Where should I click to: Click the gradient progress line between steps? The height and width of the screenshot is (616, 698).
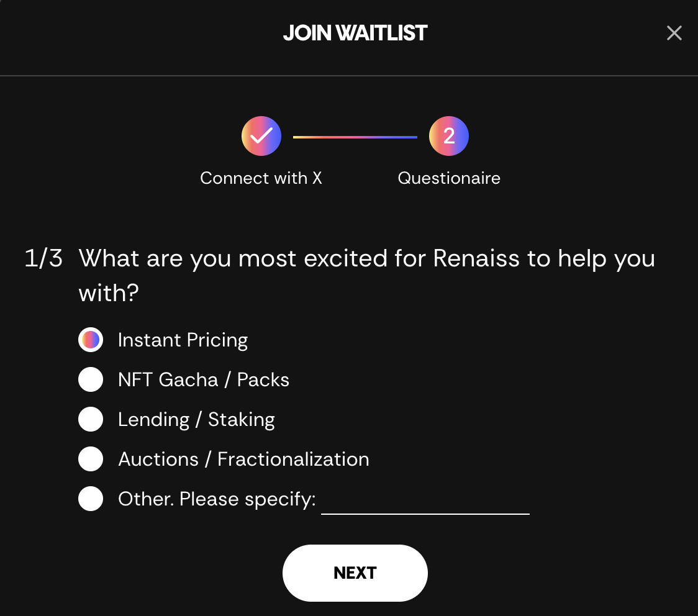point(355,137)
